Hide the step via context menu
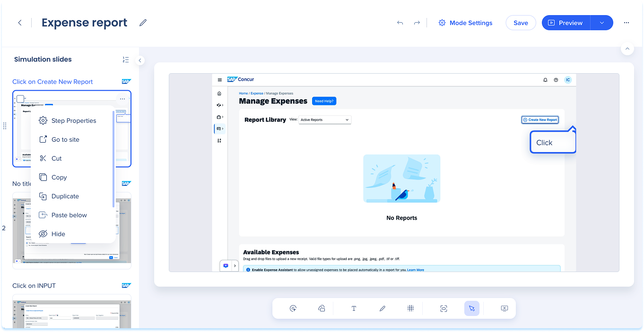 pyautogui.click(x=58, y=234)
